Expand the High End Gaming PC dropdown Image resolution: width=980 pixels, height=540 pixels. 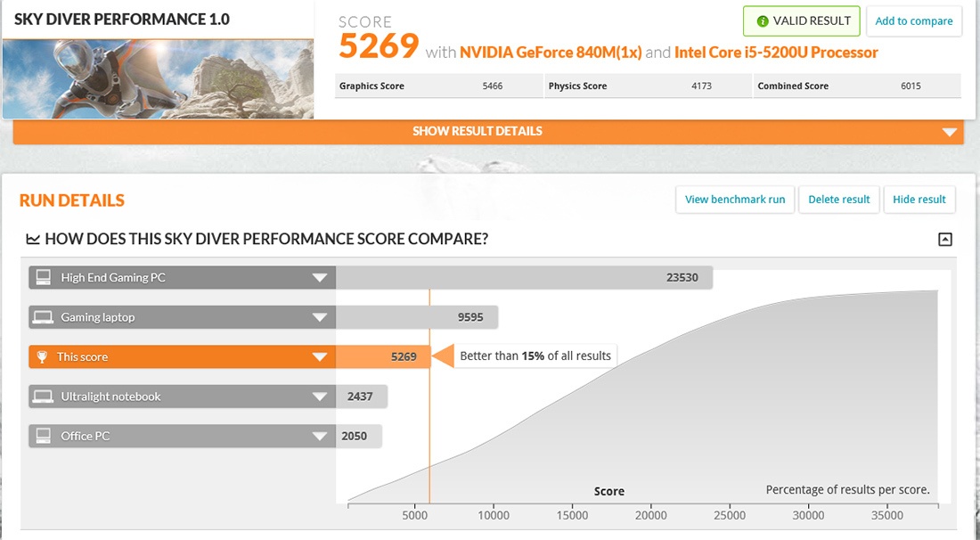(x=319, y=277)
